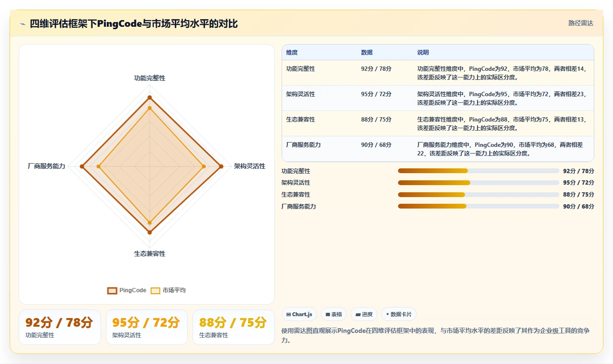The width and height of the screenshot is (613, 364).
Task: Click the 生态兼容性 data card
Action: click(233, 327)
